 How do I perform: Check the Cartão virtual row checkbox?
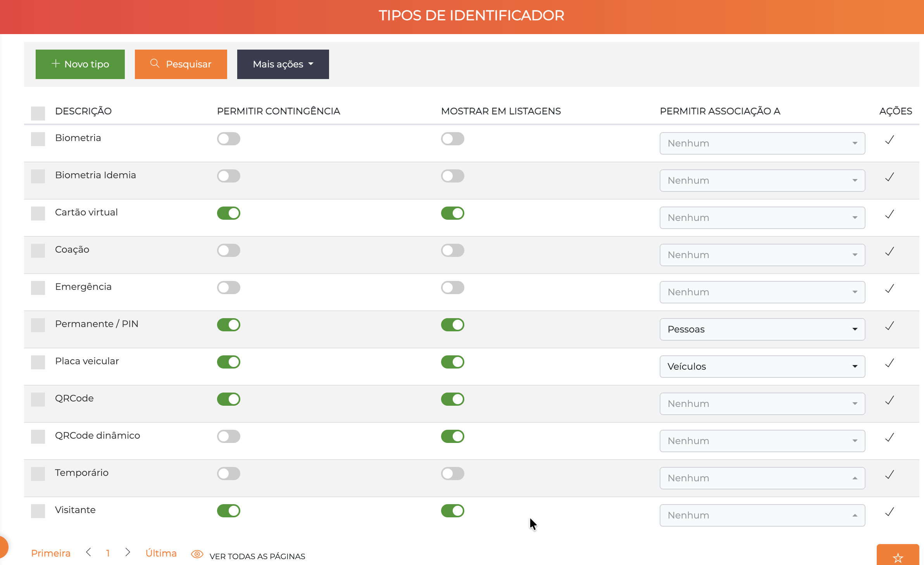[38, 214]
